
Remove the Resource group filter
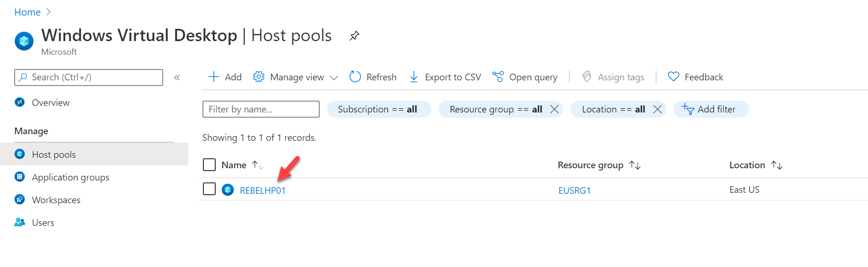point(554,109)
